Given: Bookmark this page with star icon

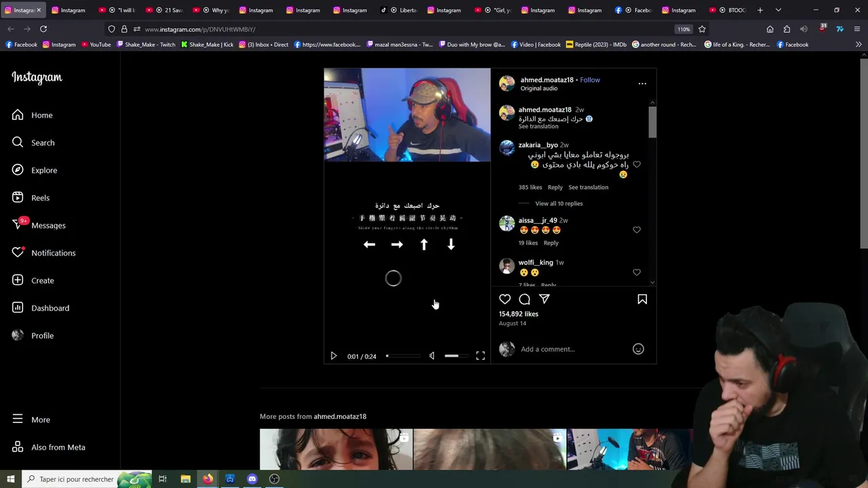Looking at the screenshot, I should pos(702,29).
